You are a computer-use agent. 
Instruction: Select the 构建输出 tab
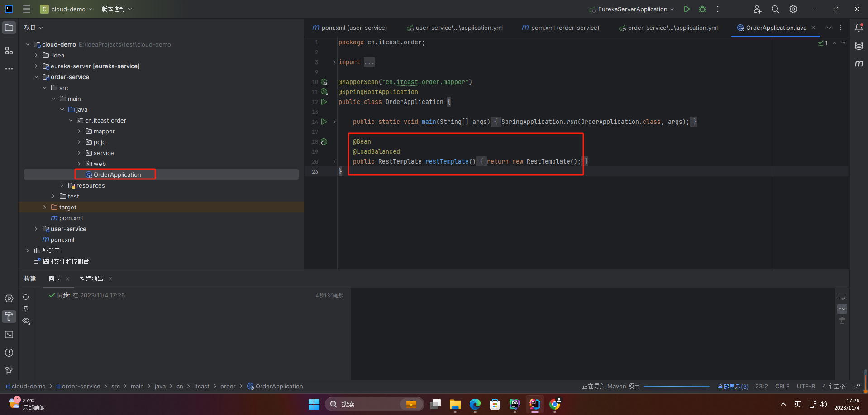[x=91, y=278]
